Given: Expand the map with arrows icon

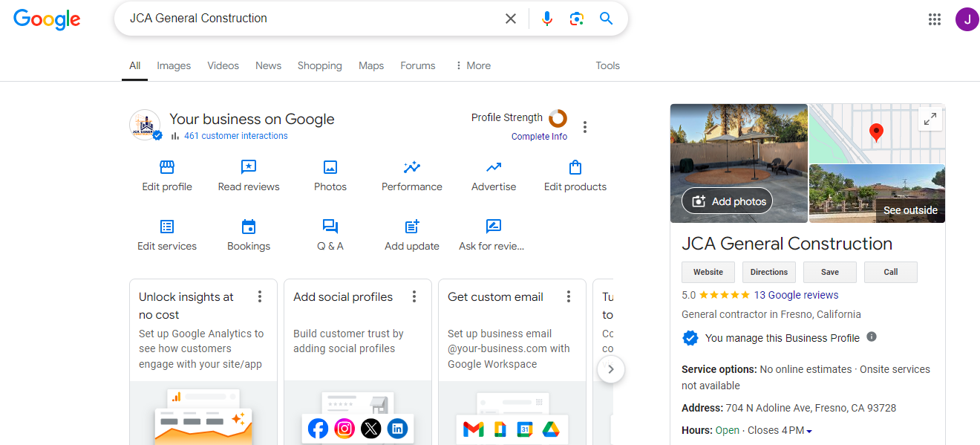Looking at the screenshot, I should [930, 119].
